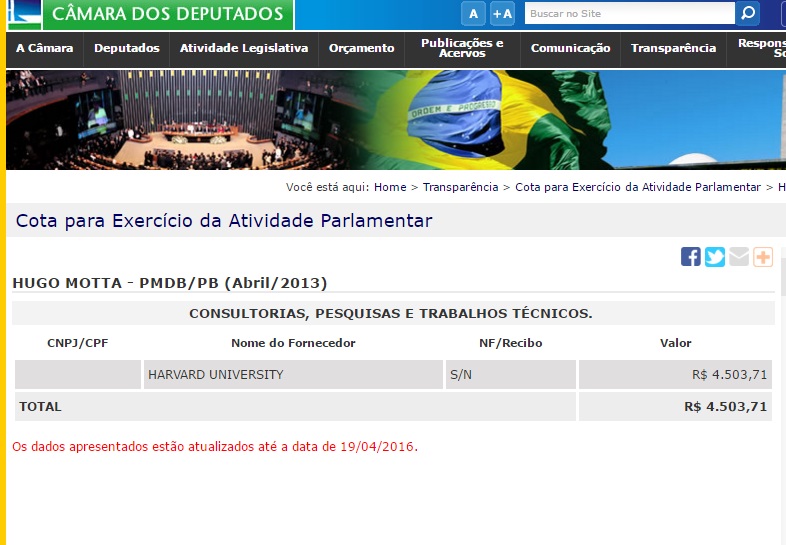Click the plenary and flag banner image
Viewport: 786px width, 545px height.
(396, 120)
